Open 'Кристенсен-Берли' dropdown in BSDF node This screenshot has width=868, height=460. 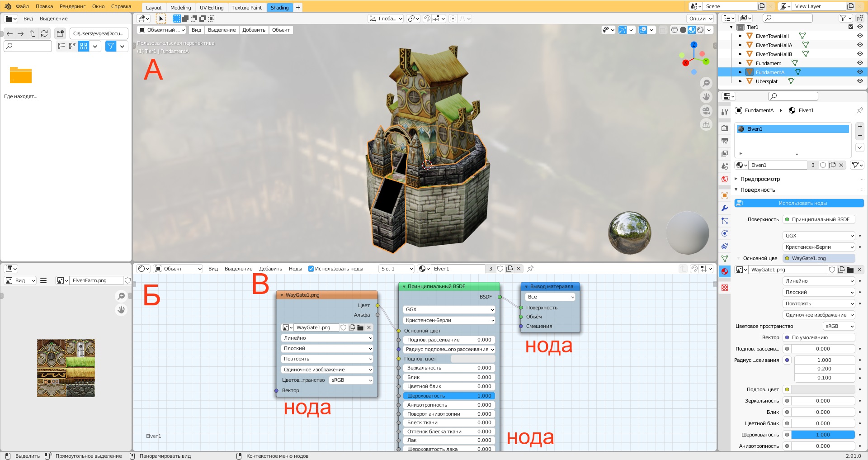[x=449, y=320]
